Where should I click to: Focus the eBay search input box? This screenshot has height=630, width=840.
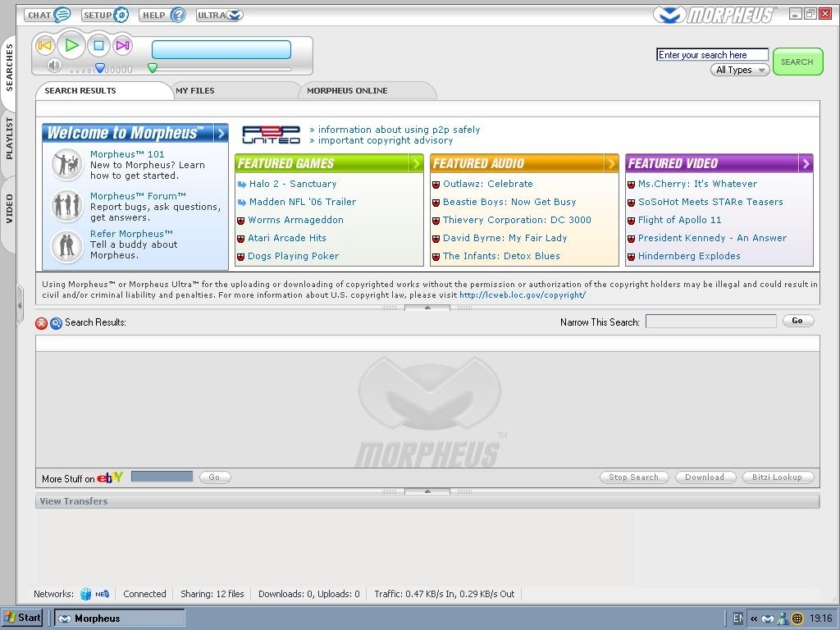[x=162, y=477]
